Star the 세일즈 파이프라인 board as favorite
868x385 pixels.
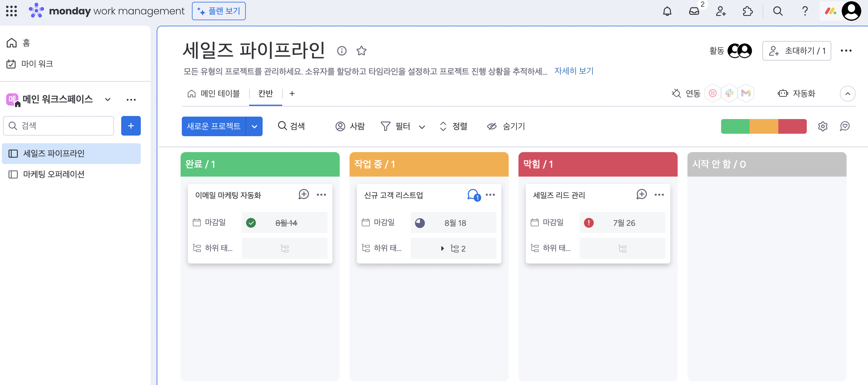361,51
